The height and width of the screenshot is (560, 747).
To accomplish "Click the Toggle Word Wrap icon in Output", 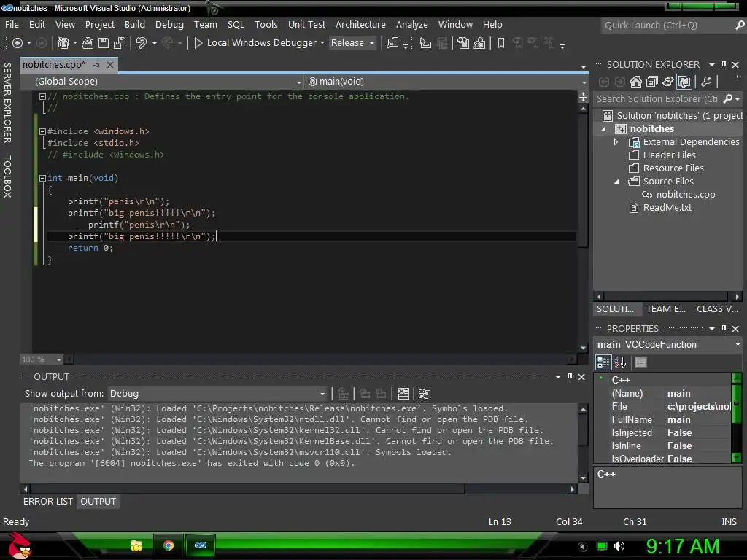I will click(425, 394).
